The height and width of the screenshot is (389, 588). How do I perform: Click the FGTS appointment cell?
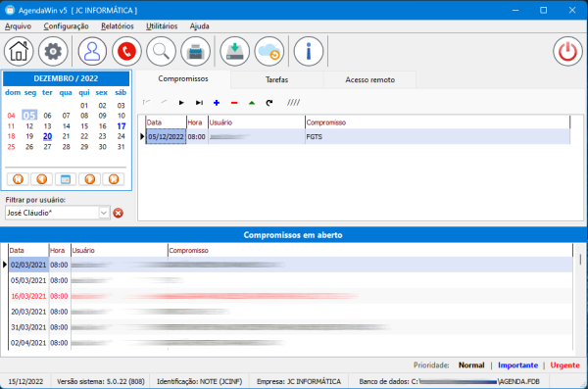coord(437,136)
